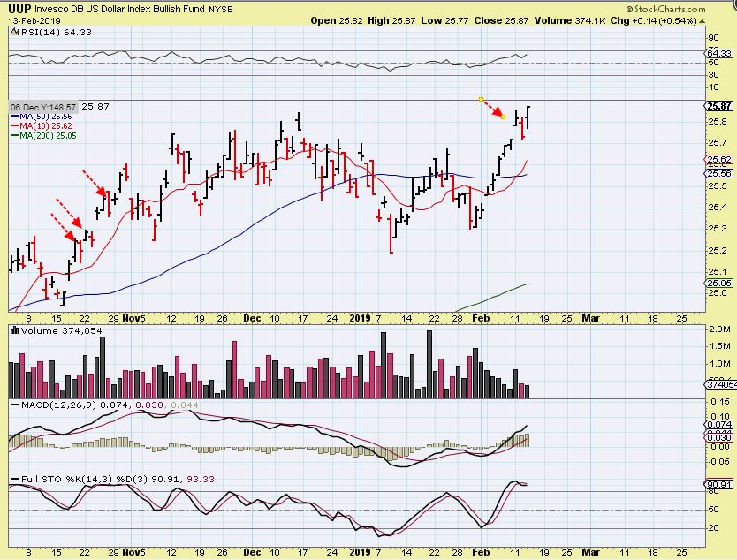
Task: Click the Volume 374.1K header value
Action: coord(570,20)
